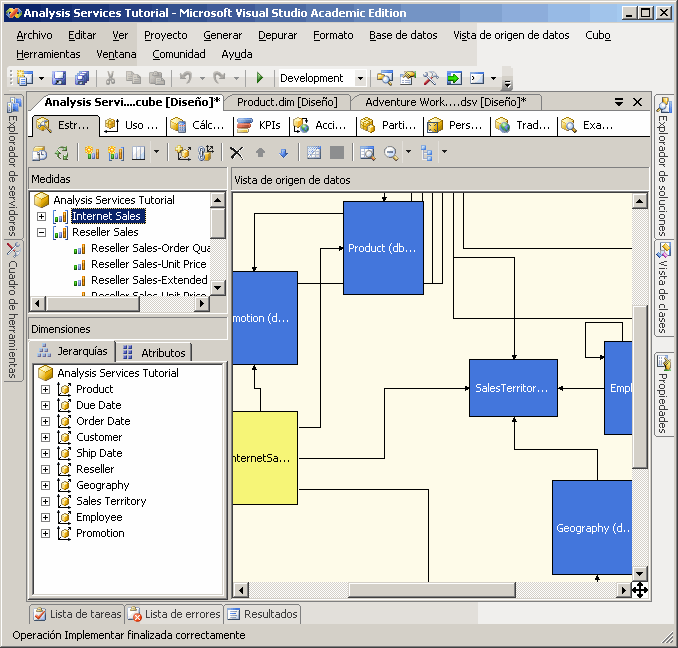Open the Archivo menu
The width and height of the screenshot is (678, 648).
tap(34, 35)
